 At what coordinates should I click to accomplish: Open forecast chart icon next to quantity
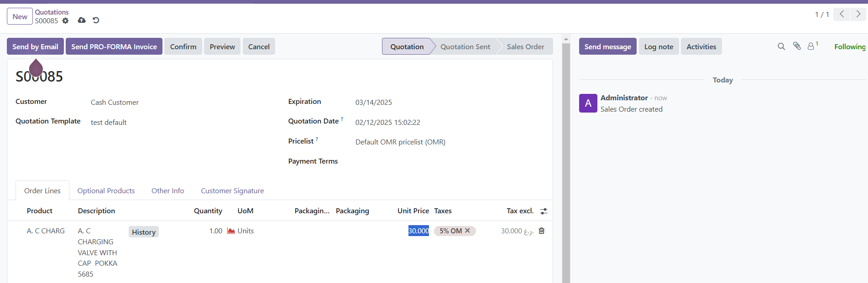pos(231,231)
